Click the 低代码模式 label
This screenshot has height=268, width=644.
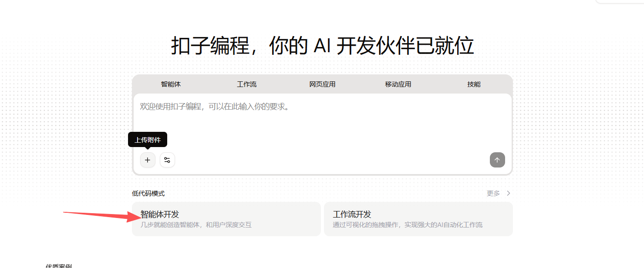click(148, 194)
